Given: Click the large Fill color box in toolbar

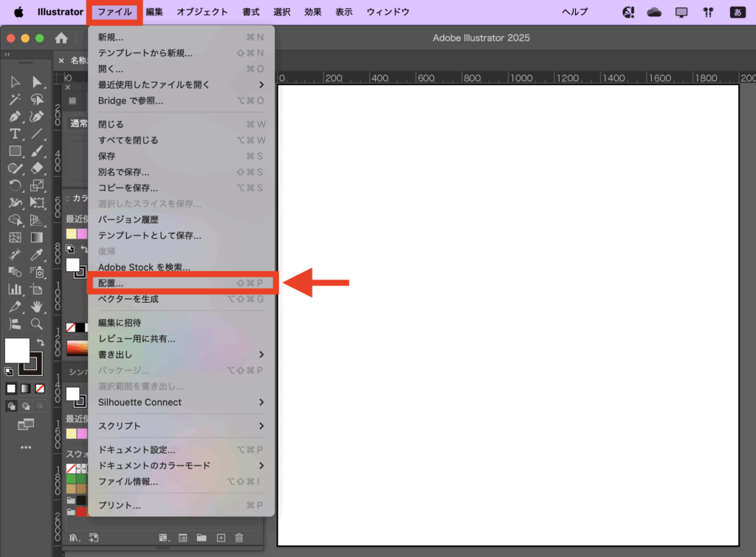Looking at the screenshot, I should [17, 351].
